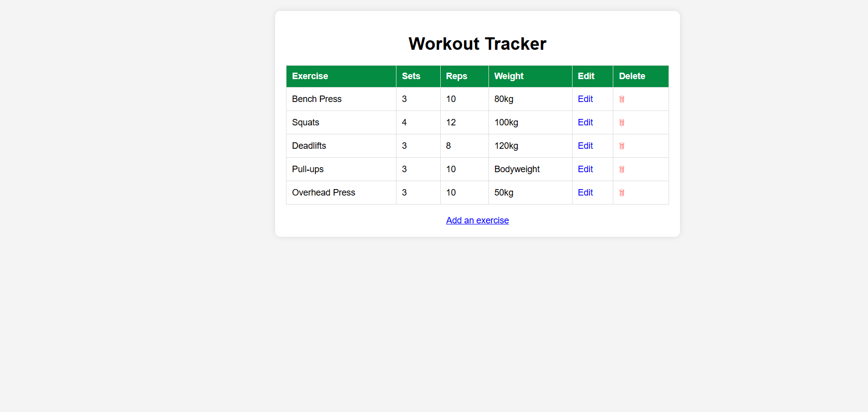Click the Exercise column header
The height and width of the screenshot is (412, 868).
point(341,76)
